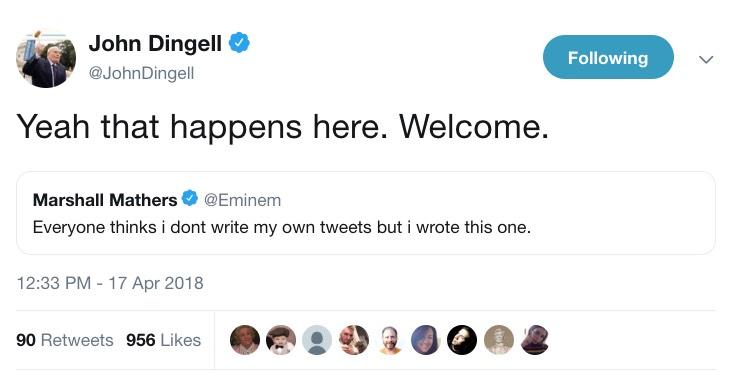The height and width of the screenshot is (372, 739).
Task: Expand the tweet options chevron
Action: 706,59
